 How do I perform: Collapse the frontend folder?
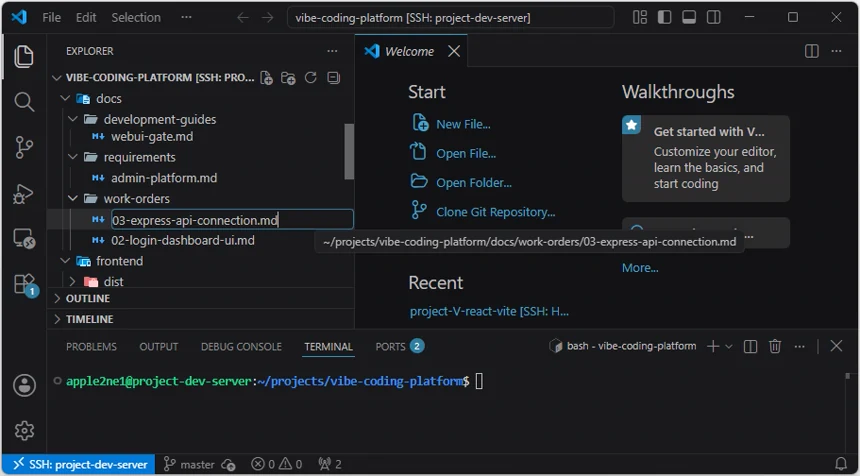pos(65,261)
